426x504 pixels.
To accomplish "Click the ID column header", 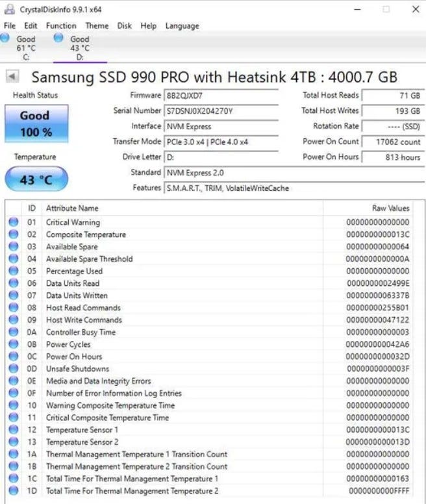I will pyautogui.click(x=31, y=208).
